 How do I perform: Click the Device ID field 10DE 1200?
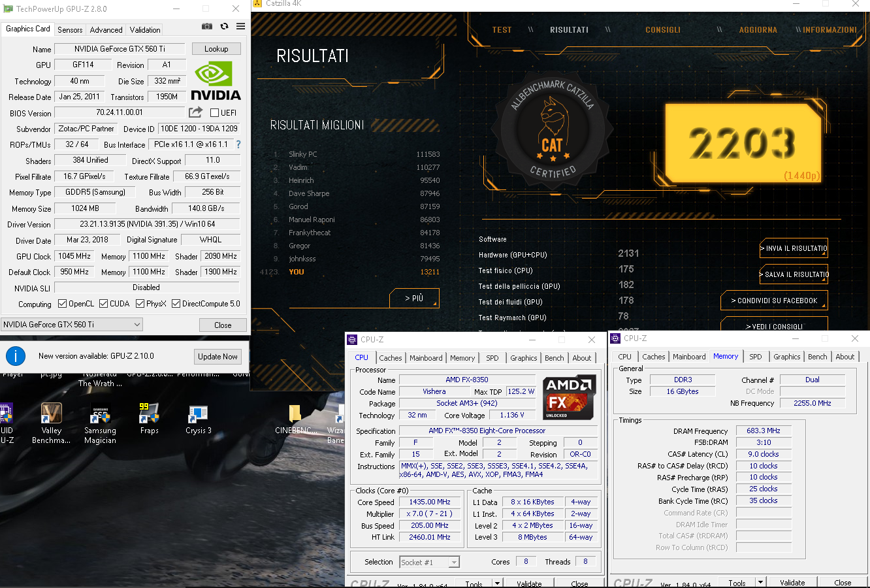tap(199, 129)
